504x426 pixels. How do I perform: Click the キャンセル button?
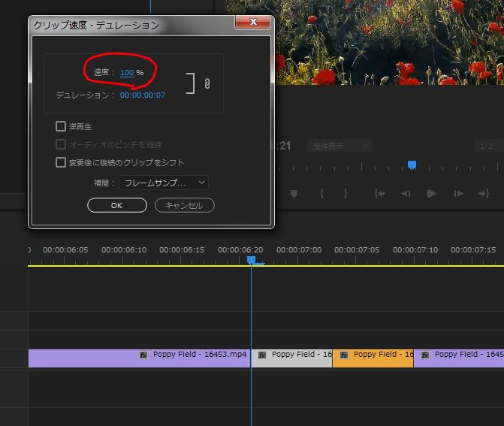(185, 205)
